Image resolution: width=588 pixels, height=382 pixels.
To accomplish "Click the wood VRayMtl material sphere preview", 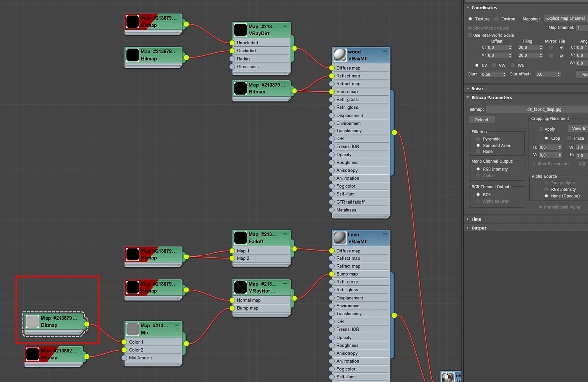I will (340, 55).
